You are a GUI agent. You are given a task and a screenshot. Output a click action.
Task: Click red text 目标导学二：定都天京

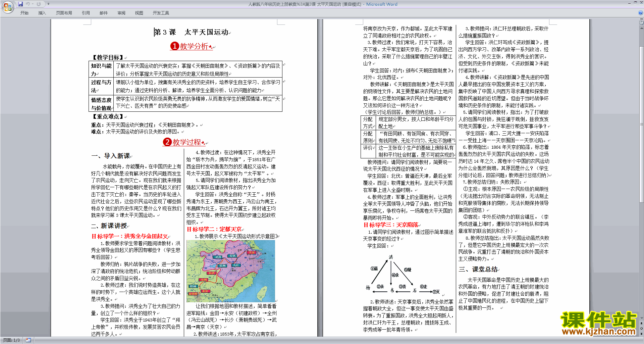[214, 229]
